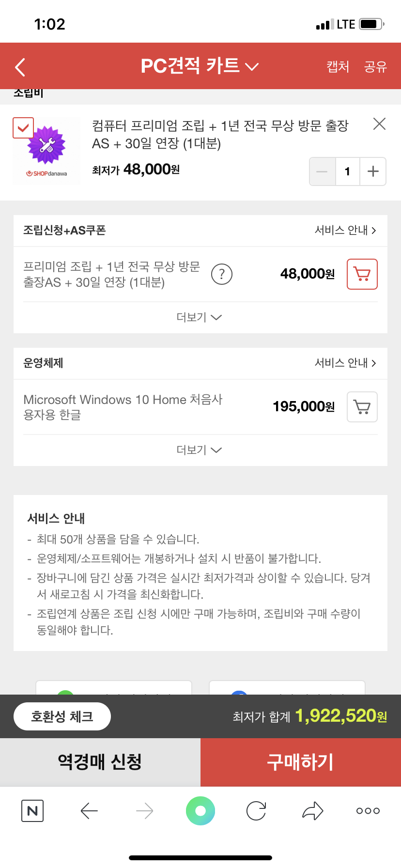Open the browser three-dots more menu
Screen dimensions: 401x868
368,811
